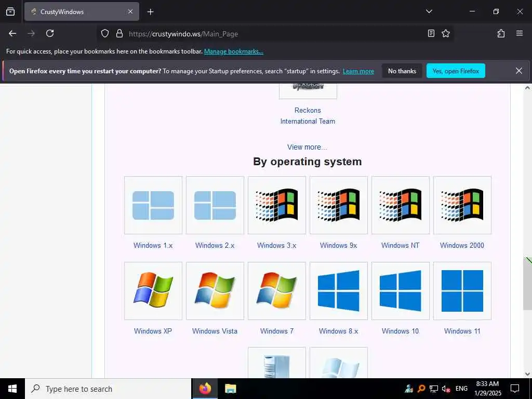532x399 pixels.
Task: Open the Windows 7 logo image
Action: (x=276, y=291)
